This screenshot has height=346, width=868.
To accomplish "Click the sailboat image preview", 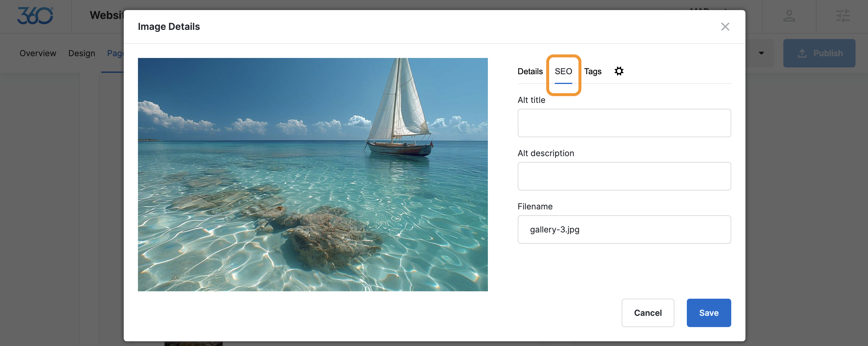I will [x=312, y=174].
